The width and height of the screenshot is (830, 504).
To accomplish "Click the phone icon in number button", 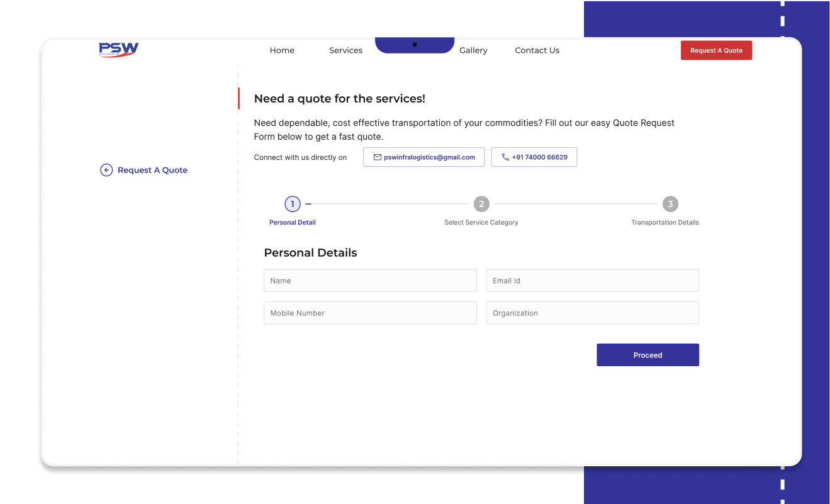I will point(505,157).
